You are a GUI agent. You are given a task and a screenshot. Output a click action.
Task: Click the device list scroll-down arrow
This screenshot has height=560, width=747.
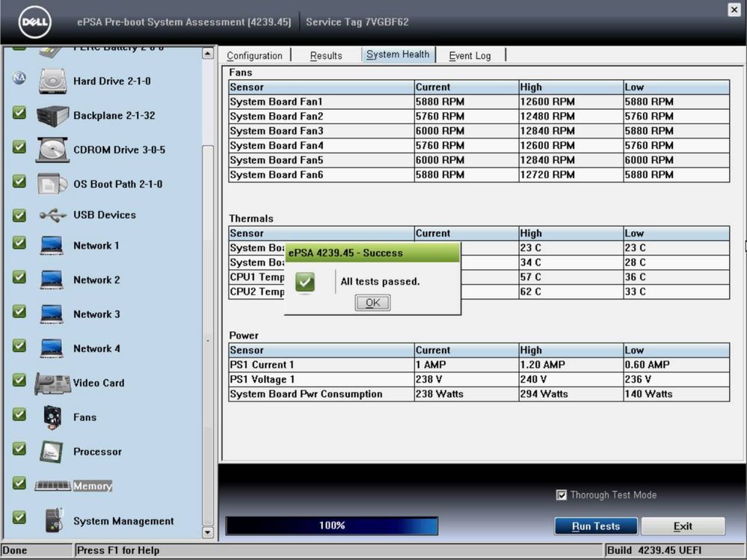tap(208, 532)
